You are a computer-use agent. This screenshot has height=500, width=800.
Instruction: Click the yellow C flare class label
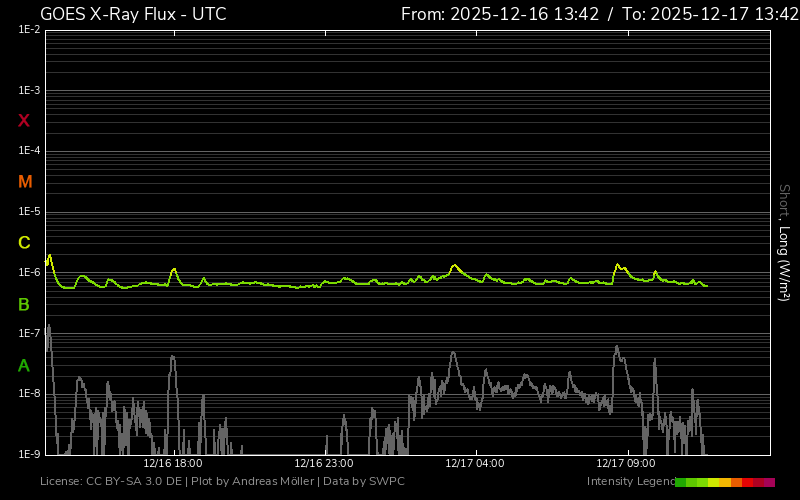point(24,243)
